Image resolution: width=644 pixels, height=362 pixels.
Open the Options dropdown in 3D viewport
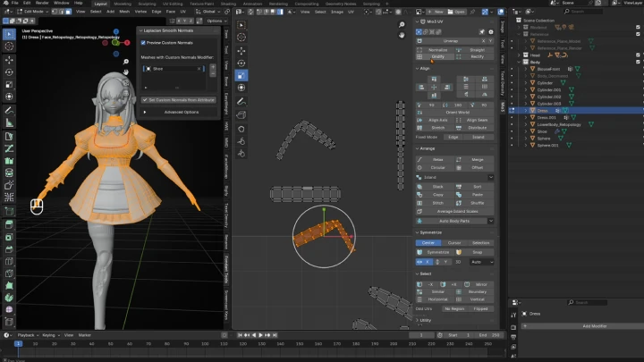216,21
